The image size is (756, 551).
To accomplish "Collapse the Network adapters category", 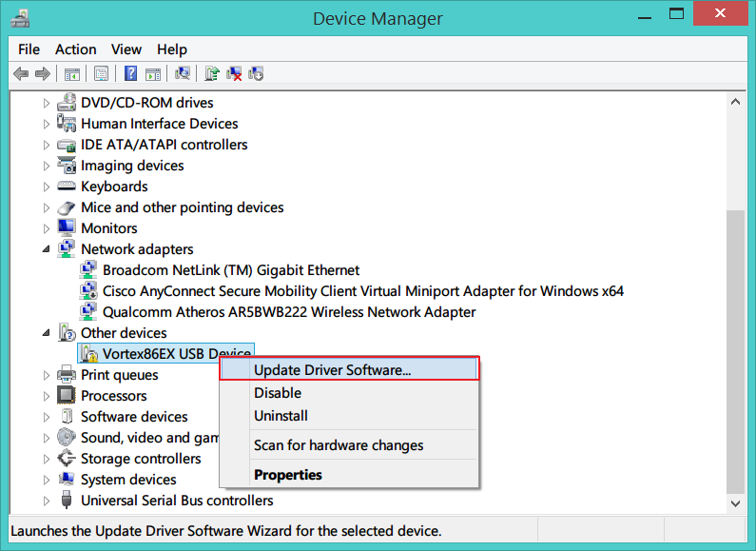I will coord(46,249).
